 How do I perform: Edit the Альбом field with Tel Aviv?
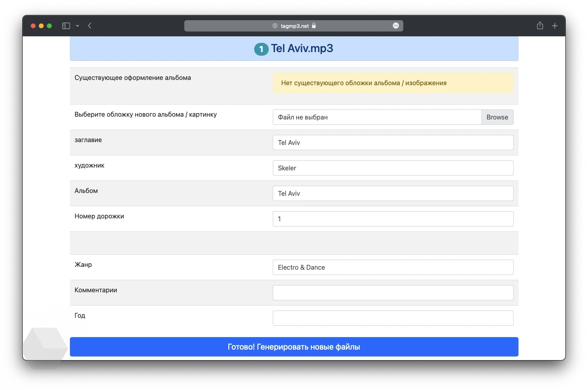pos(393,193)
